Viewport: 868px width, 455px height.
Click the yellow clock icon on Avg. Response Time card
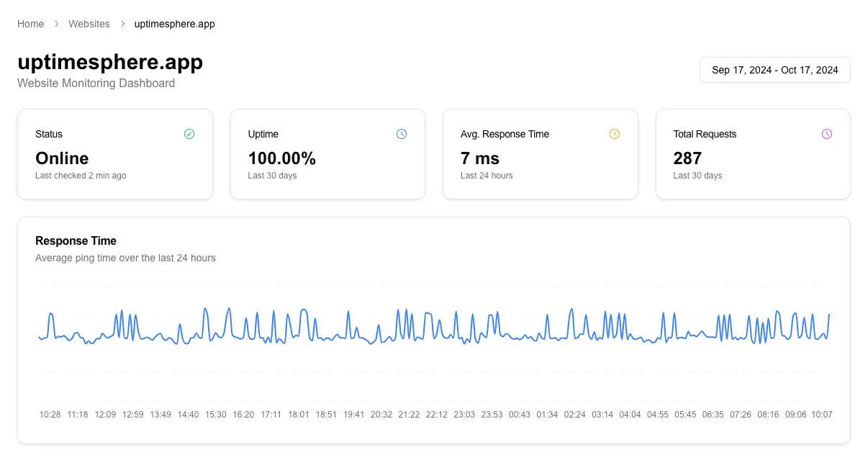click(615, 134)
